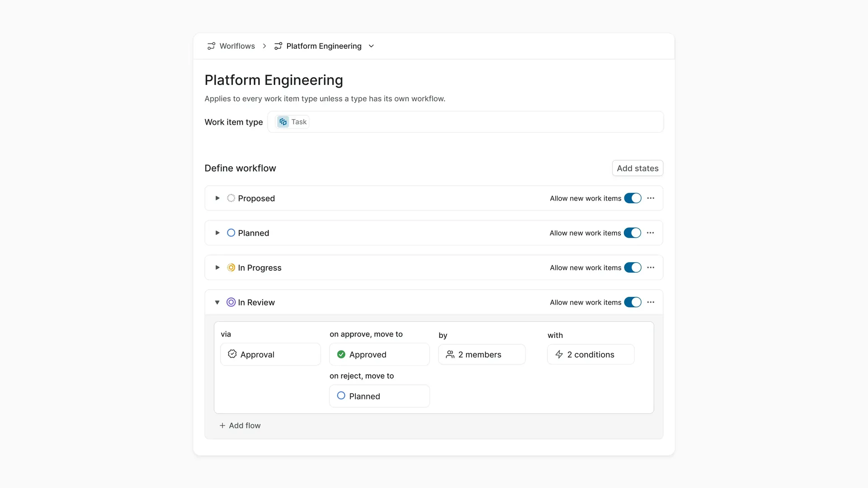The width and height of the screenshot is (868, 488).
Task: Click the members people icon
Action: 450,354
